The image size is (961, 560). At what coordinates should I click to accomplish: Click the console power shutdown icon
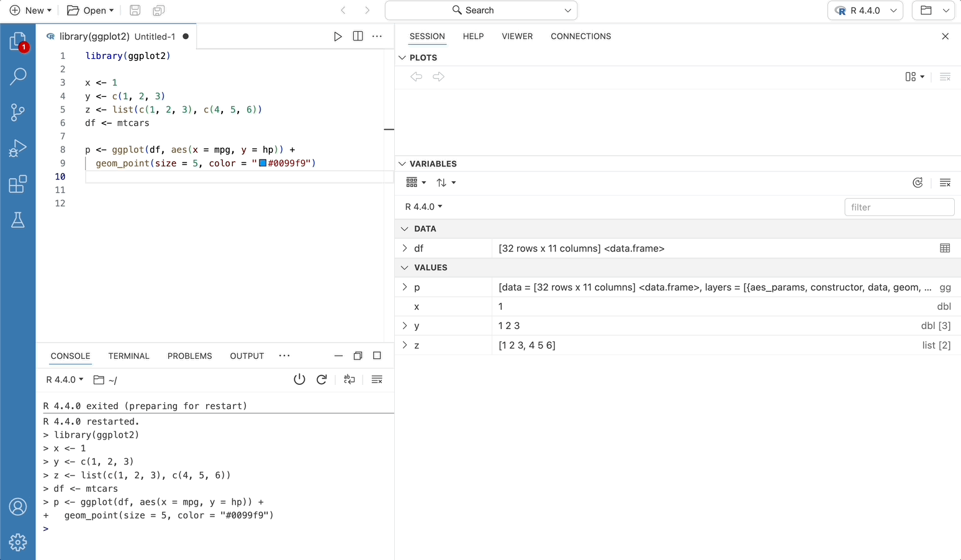click(299, 380)
